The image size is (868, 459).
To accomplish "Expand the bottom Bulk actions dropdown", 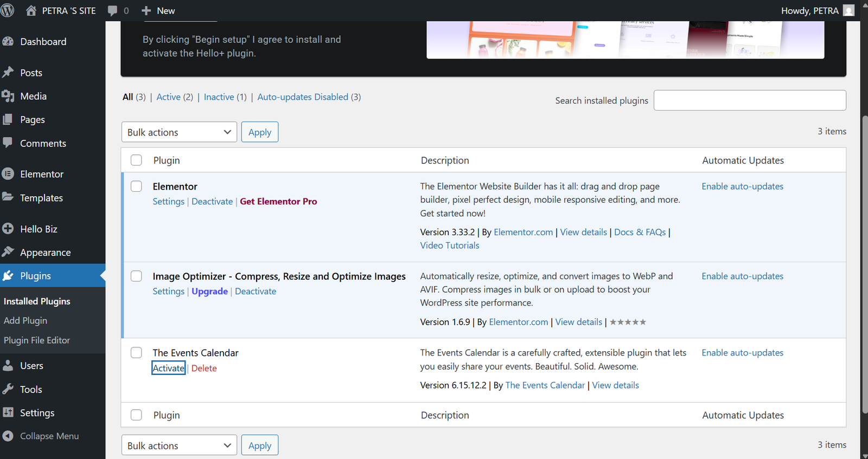I will tap(179, 445).
